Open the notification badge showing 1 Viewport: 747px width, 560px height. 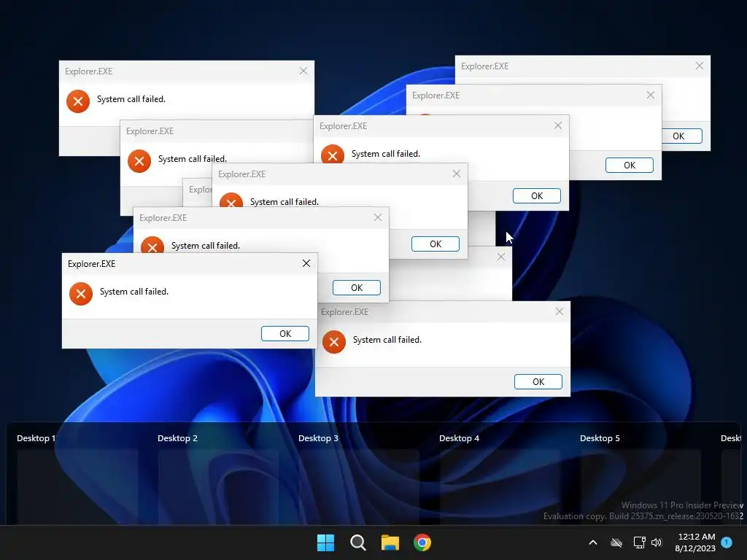point(727,542)
